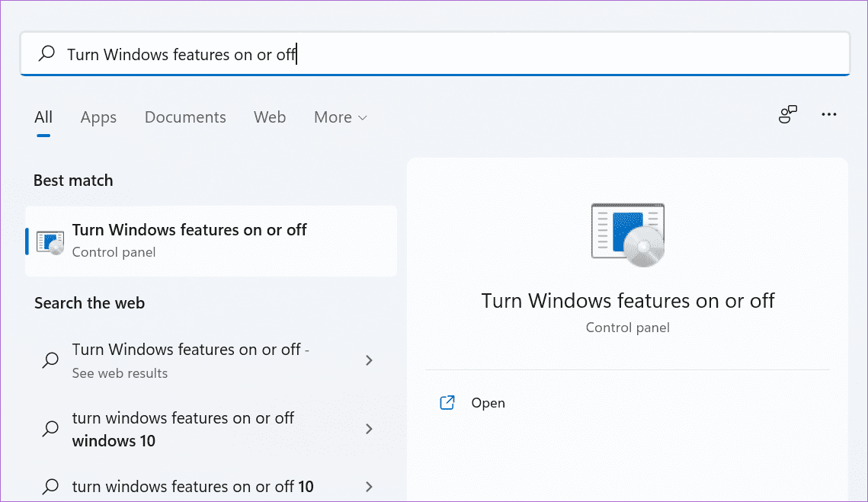Expand chevron for 'Turn Windows features on or off -'
The width and height of the screenshot is (868, 502).
(370, 360)
